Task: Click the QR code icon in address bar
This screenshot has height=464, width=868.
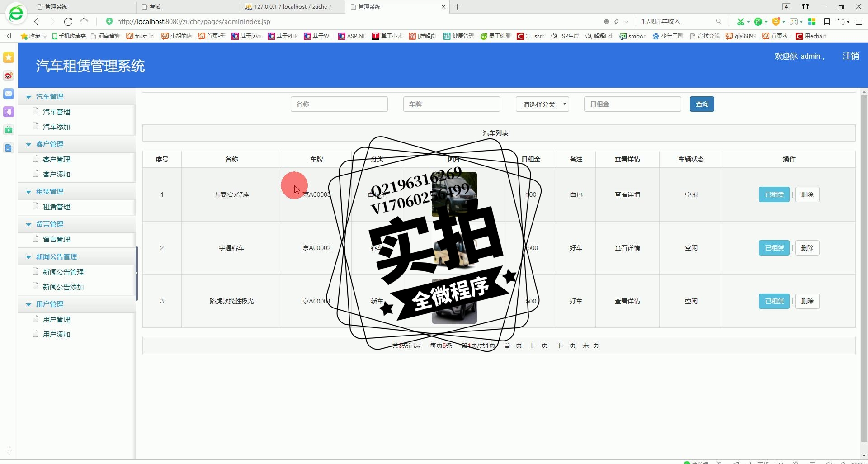Action: point(606,21)
